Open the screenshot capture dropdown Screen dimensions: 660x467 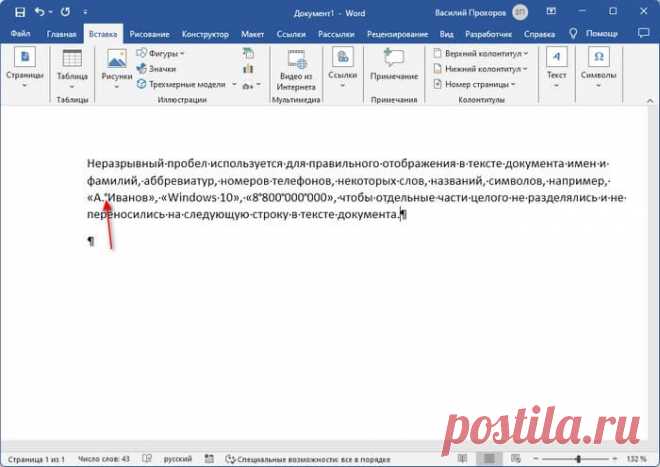(x=252, y=85)
